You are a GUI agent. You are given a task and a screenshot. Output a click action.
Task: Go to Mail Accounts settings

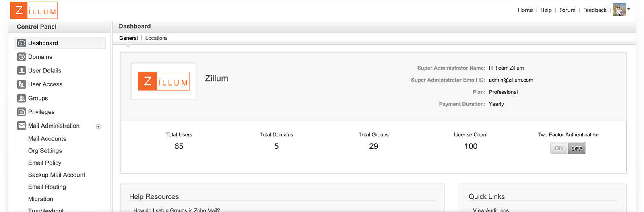click(47, 139)
